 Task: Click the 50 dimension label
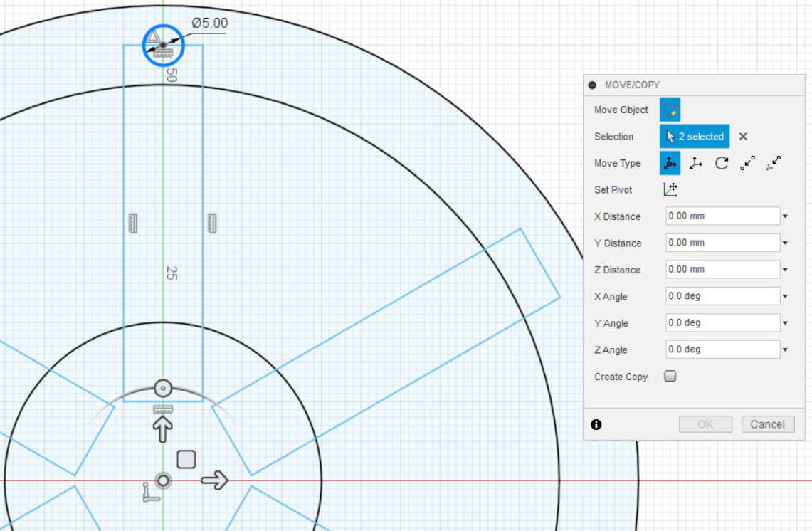tap(172, 75)
